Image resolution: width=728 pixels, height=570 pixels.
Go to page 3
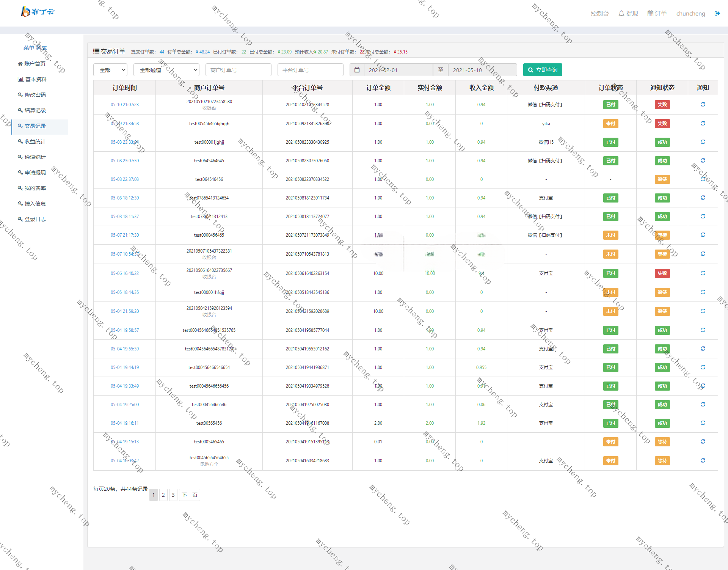click(173, 495)
